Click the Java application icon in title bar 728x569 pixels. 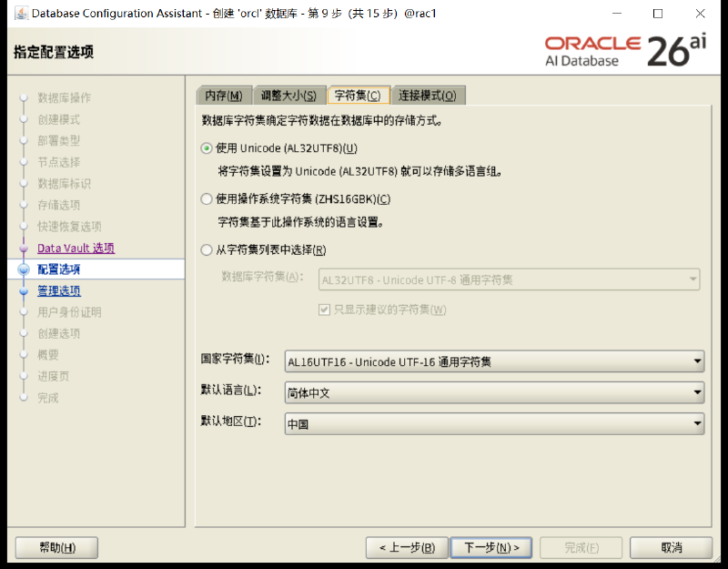coord(21,13)
